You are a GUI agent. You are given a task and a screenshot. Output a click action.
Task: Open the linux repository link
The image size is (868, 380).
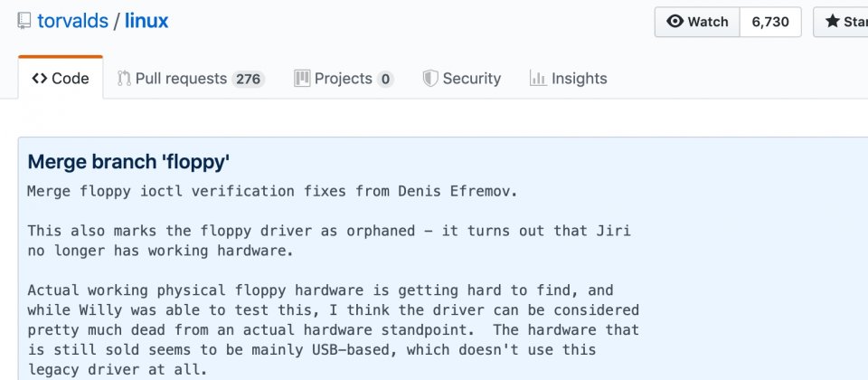(x=146, y=21)
